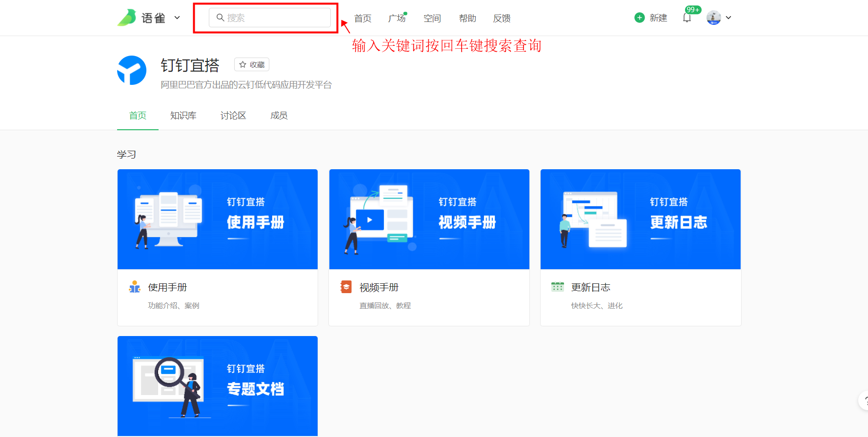Image resolution: width=868 pixels, height=437 pixels.
Task: Go to 空间 in the top navigation
Action: click(x=432, y=18)
